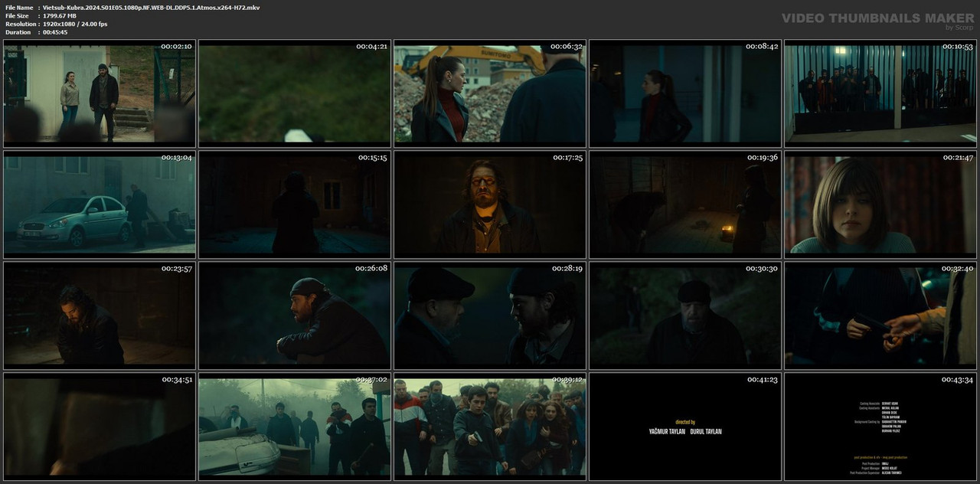
Task: Click the file size value '1799.67 MB'
Action: point(59,15)
